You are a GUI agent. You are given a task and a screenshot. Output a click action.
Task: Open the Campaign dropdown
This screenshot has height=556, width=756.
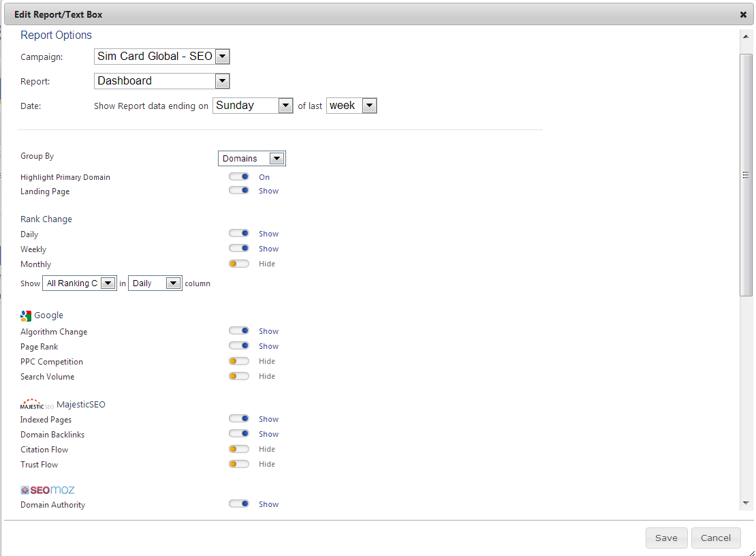coord(162,57)
